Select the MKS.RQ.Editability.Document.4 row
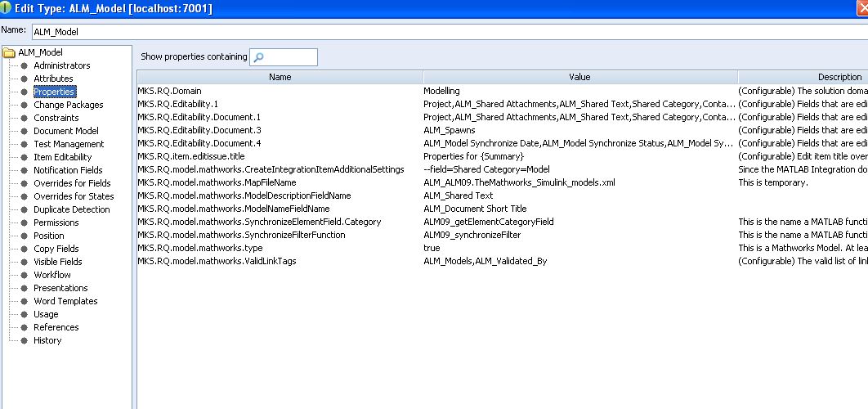The image size is (868, 409). click(503, 143)
